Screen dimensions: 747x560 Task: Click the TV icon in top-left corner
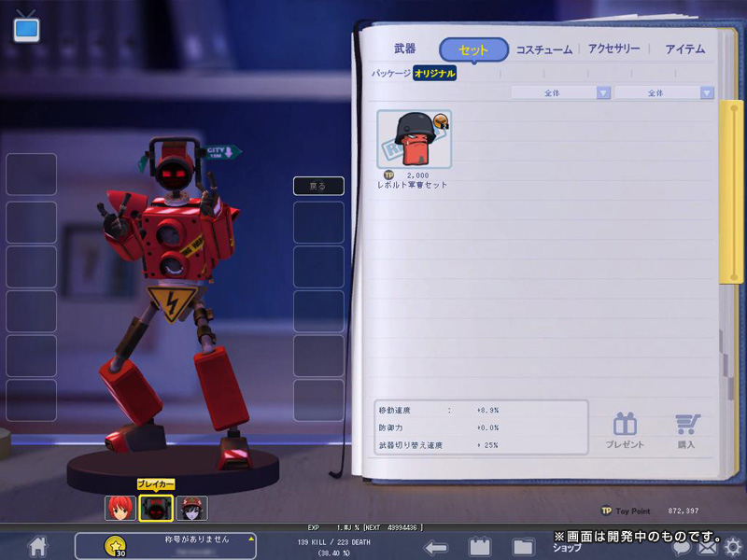pyautogui.click(x=26, y=27)
